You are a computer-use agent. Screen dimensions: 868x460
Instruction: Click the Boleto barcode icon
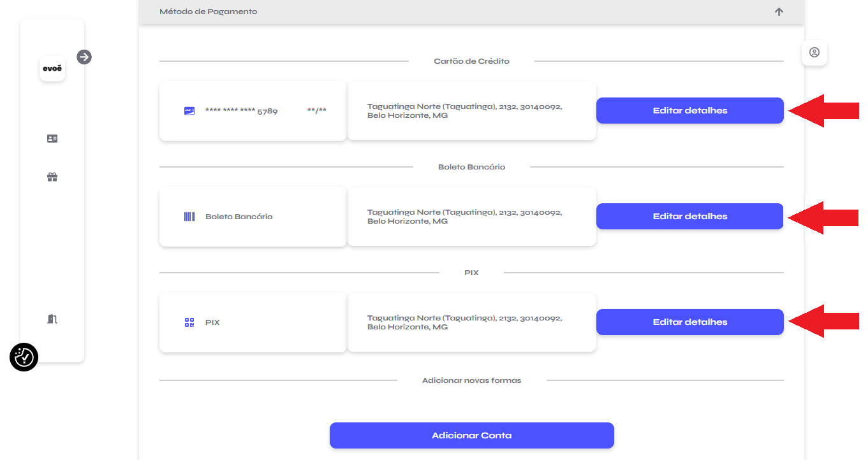click(189, 217)
